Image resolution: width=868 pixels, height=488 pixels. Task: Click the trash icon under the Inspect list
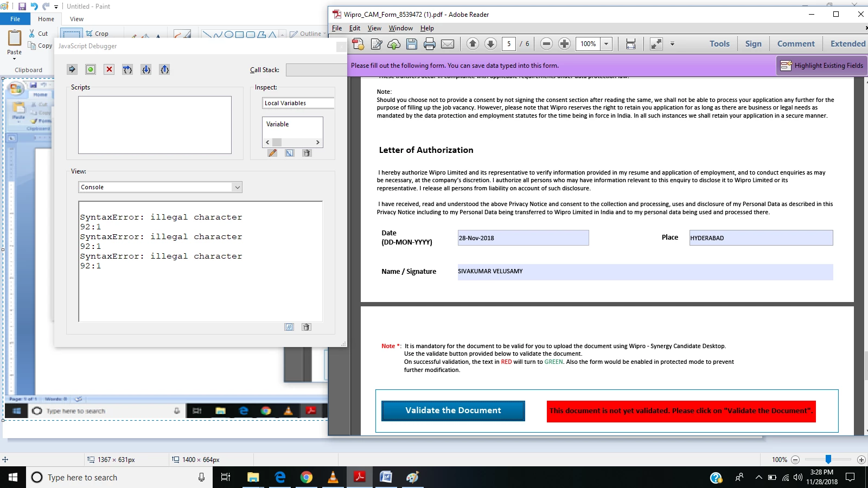tap(307, 153)
